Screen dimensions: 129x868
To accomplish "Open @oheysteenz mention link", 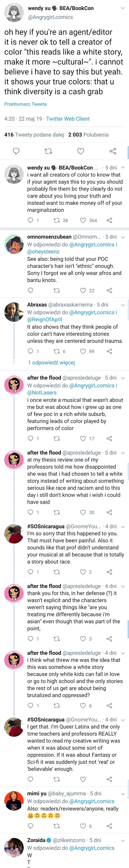I will click(x=43, y=252).
